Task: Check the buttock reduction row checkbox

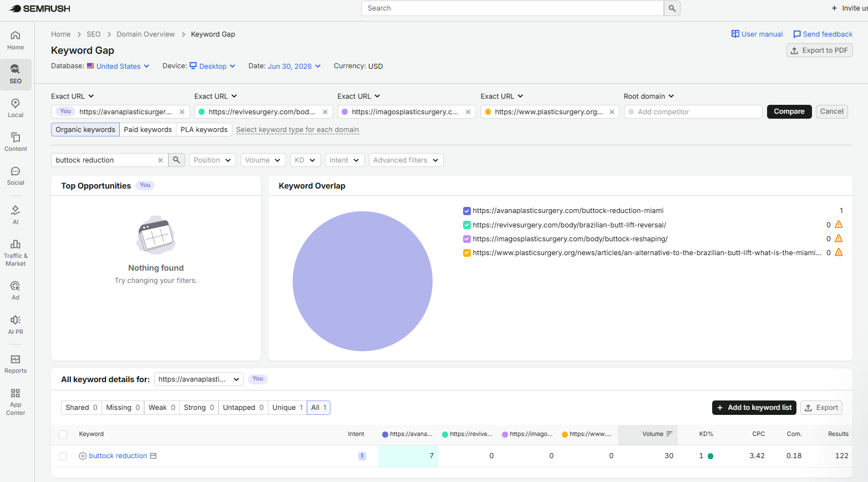Action: tap(63, 456)
